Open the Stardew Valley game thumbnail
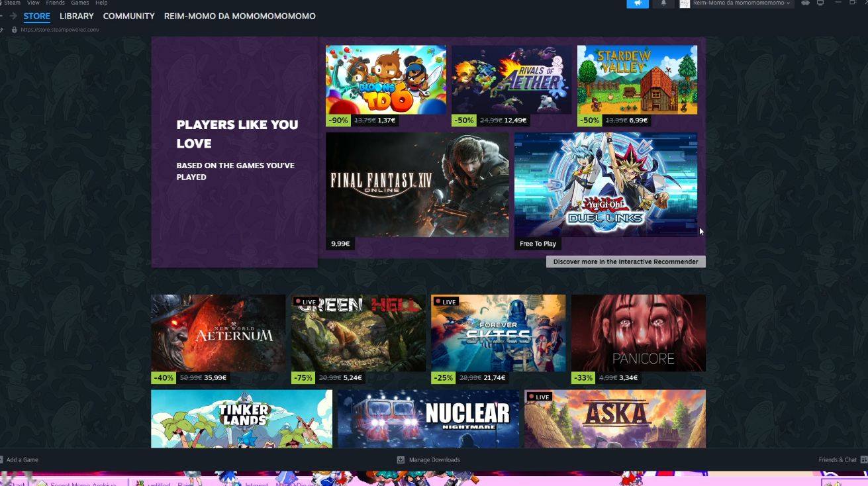 [x=637, y=79]
